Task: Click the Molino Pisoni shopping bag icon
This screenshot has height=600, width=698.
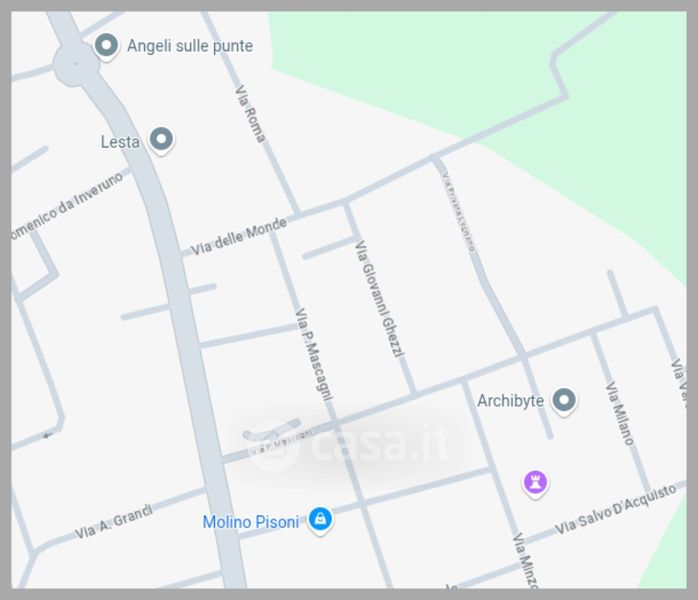Action: (x=320, y=520)
